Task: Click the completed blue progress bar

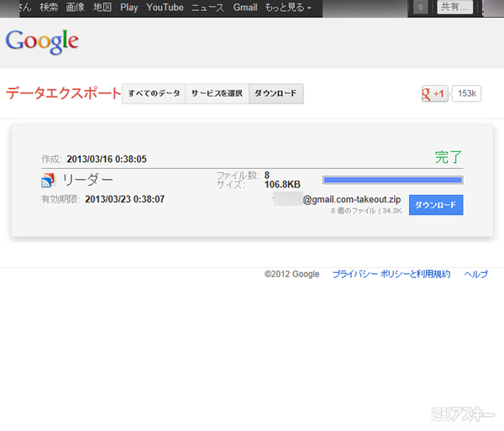Action: (393, 180)
